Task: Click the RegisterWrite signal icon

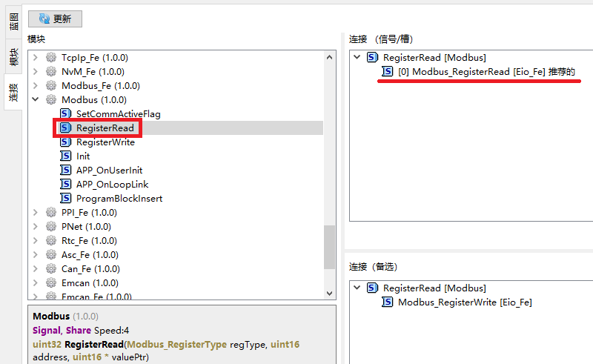Action: click(65, 142)
